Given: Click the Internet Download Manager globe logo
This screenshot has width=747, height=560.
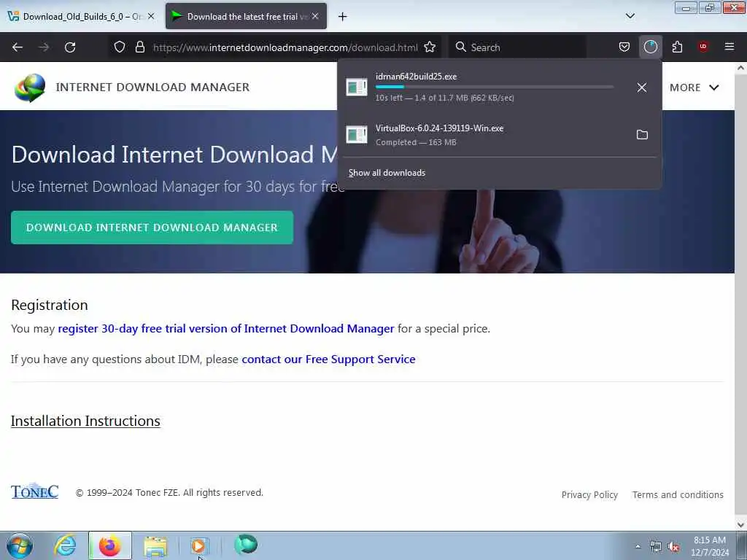Looking at the screenshot, I should coord(30,87).
